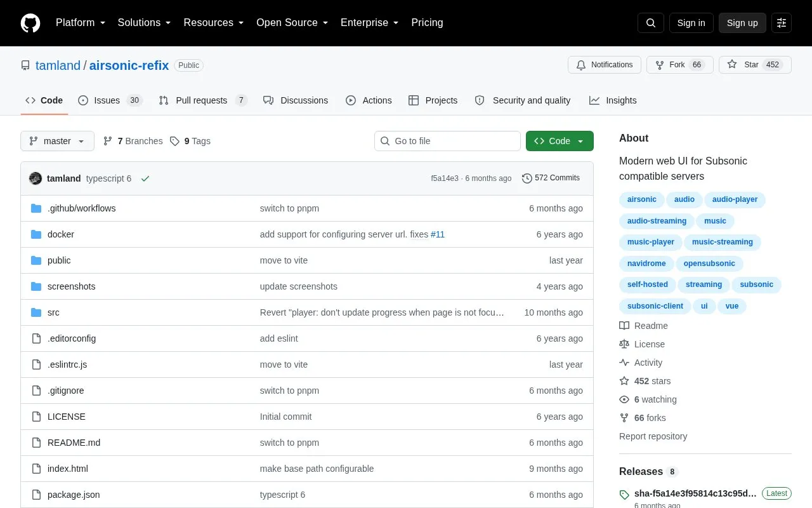
Task: Open the Platform menu
Action: coord(80,23)
